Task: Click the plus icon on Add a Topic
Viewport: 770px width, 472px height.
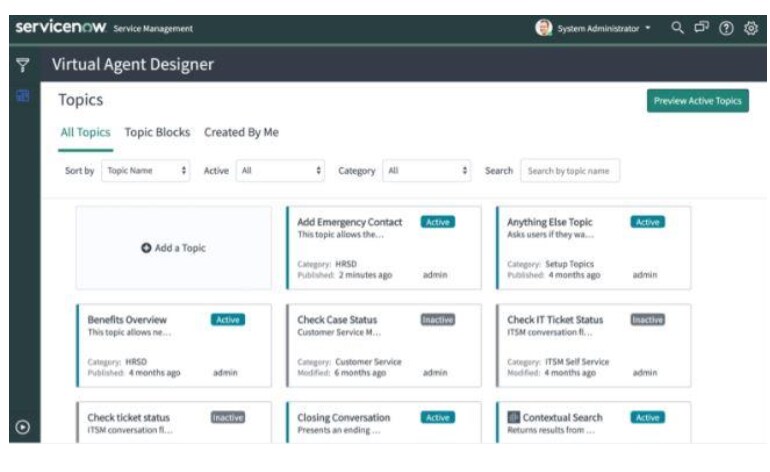Action: pyautogui.click(x=146, y=248)
